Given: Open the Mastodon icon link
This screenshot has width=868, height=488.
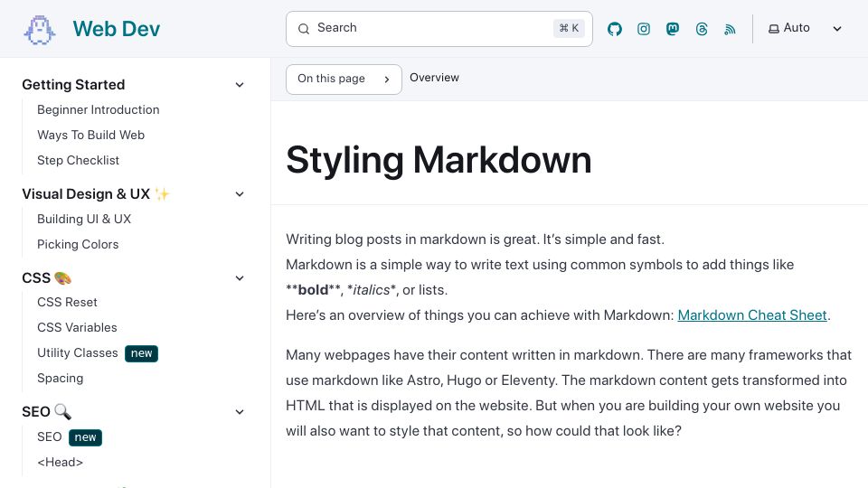Looking at the screenshot, I should coord(673,29).
